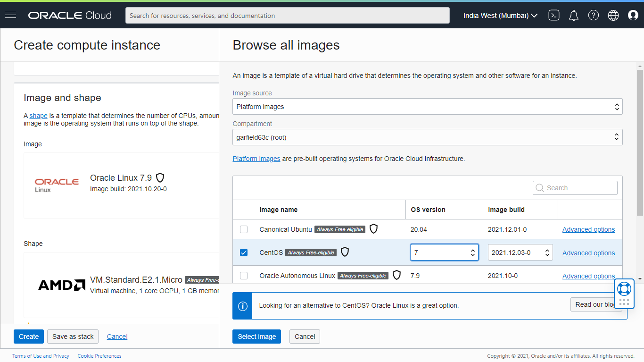This screenshot has height=362, width=644.
Task: Open the user profile avatar menu
Action: pyautogui.click(x=633, y=16)
